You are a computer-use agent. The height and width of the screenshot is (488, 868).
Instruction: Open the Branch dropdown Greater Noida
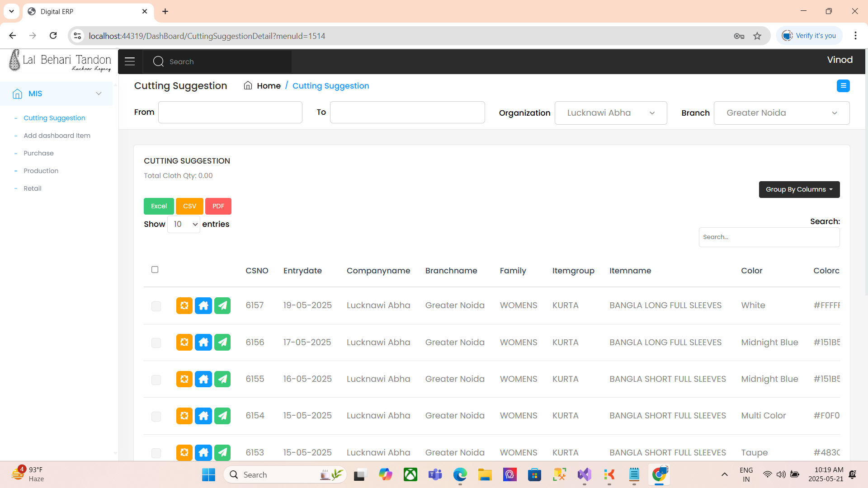[x=782, y=113]
